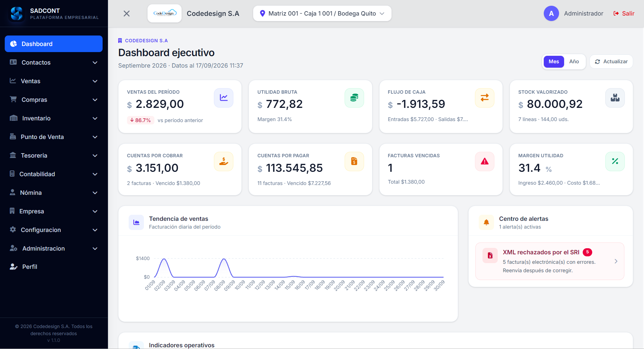Close the sidebar with the X icon
This screenshot has width=644, height=349.
(x=127, y=14)
